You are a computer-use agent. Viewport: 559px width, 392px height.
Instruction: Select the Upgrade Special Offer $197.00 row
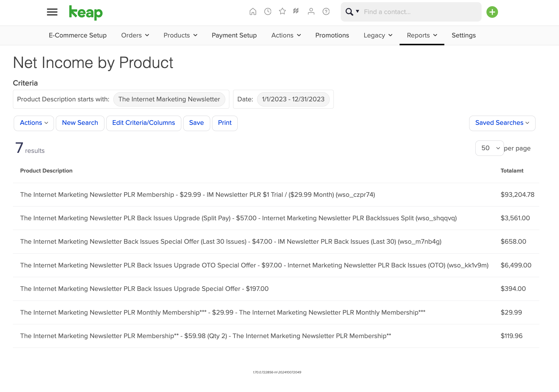click(x=276, y=289)
